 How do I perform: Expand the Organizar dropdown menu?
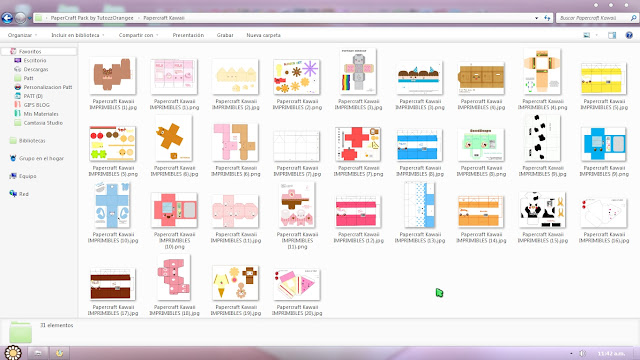point(22,36)
